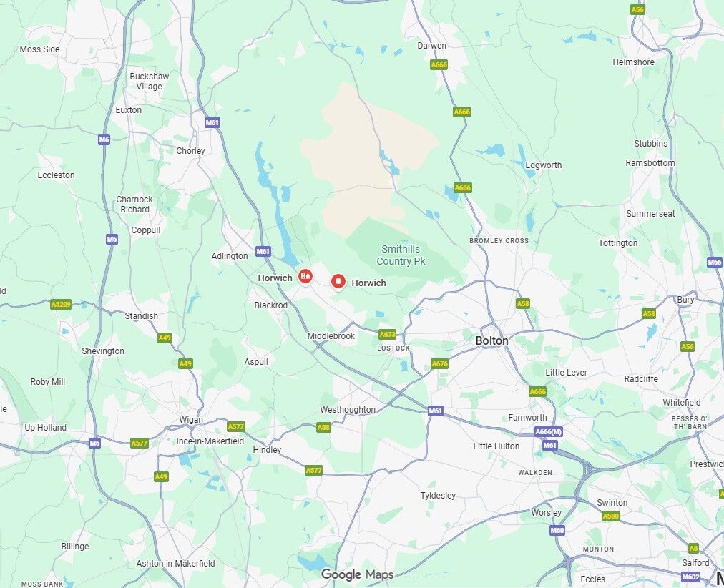Select the Darwen place label
724x588 pixels.
coord(431,45)
